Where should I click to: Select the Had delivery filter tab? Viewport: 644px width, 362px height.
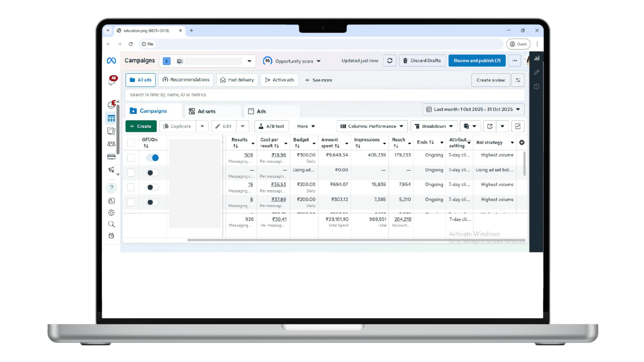coord(237,80)
